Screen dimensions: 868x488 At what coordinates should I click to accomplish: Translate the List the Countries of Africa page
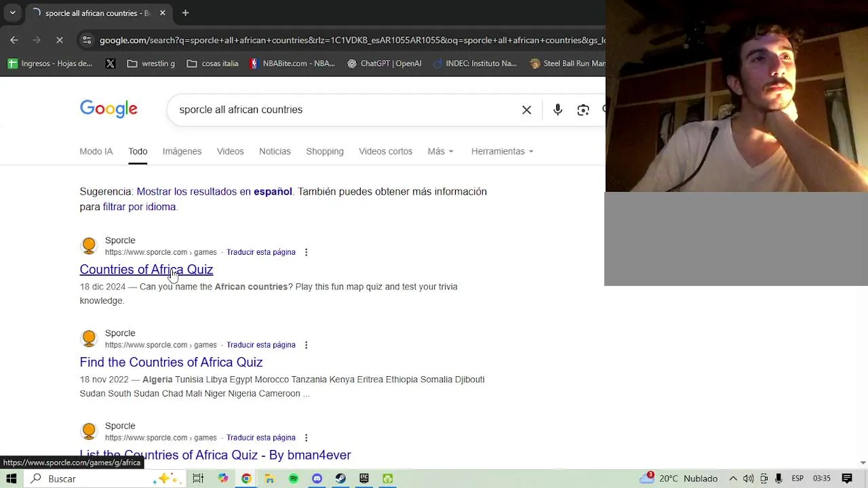[x=261, y=438]
